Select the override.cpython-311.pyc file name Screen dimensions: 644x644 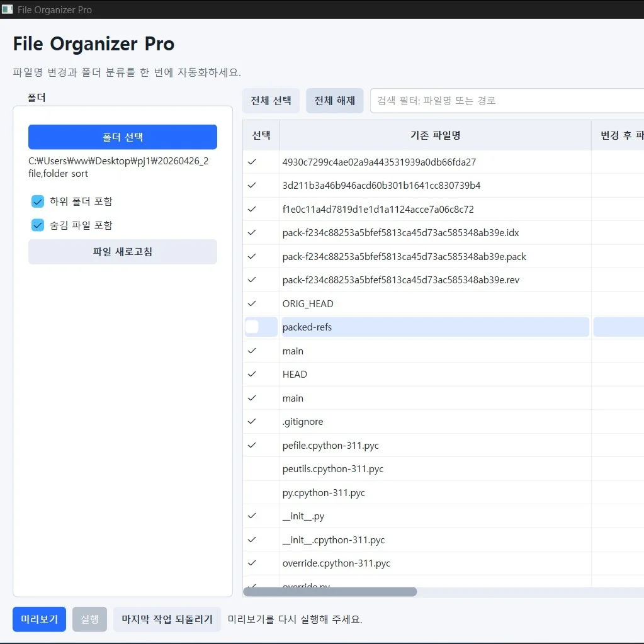(336, 563)
